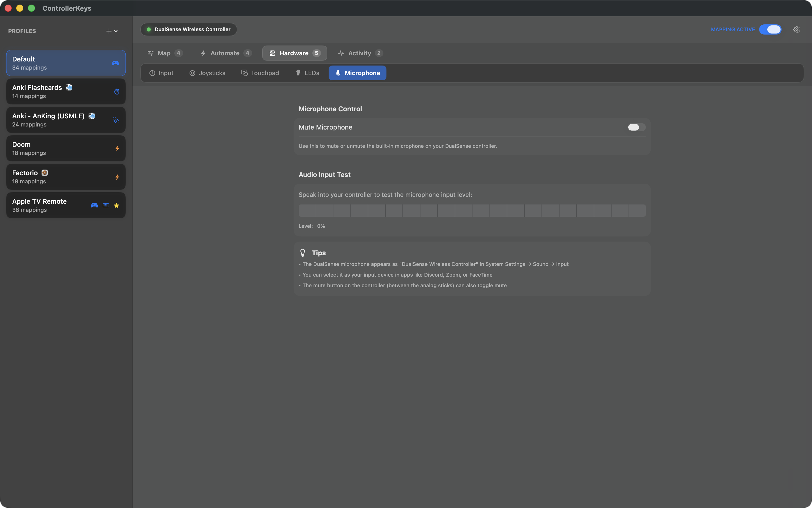
Task: Click the gamepad icon on Default profile
Action: (x=115, y=63)
